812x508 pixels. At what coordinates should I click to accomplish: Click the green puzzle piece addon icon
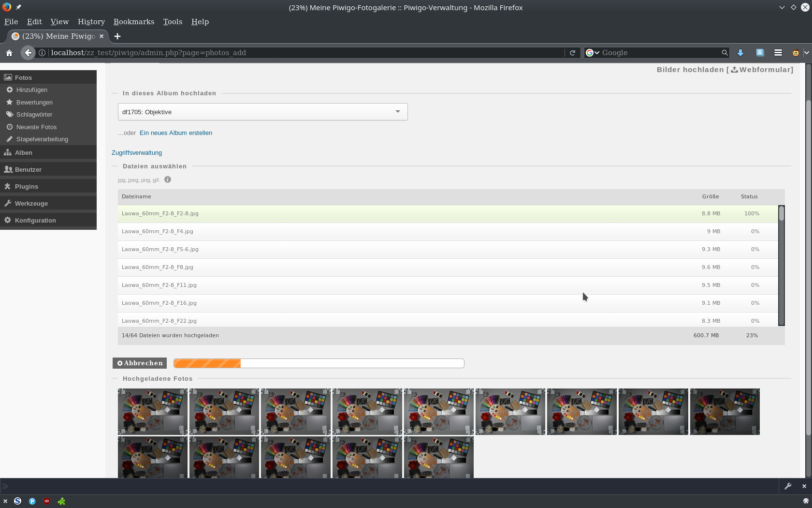[61, 501]
